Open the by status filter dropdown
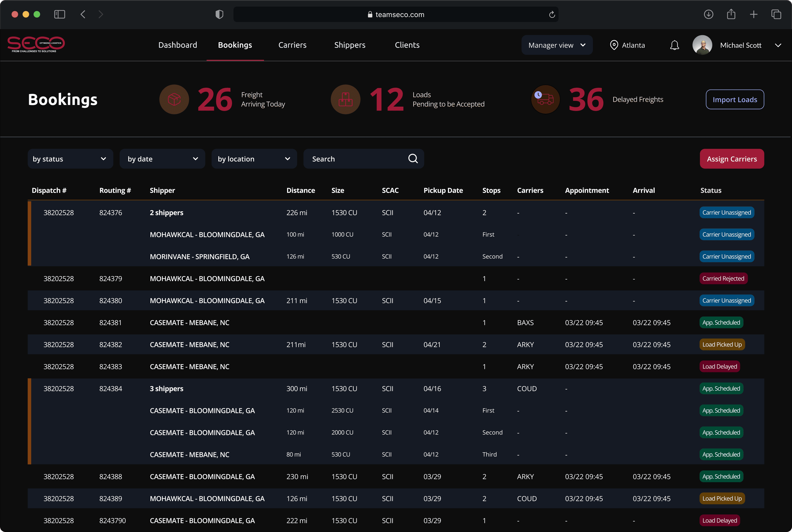The width and height of the screenshot is (792, 532). [70, 159]
